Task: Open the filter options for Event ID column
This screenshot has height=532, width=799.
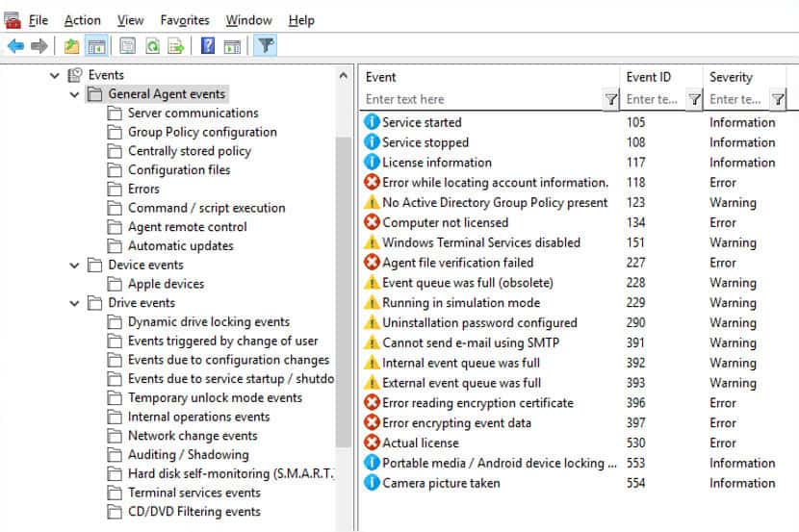Action: [694, 99]
